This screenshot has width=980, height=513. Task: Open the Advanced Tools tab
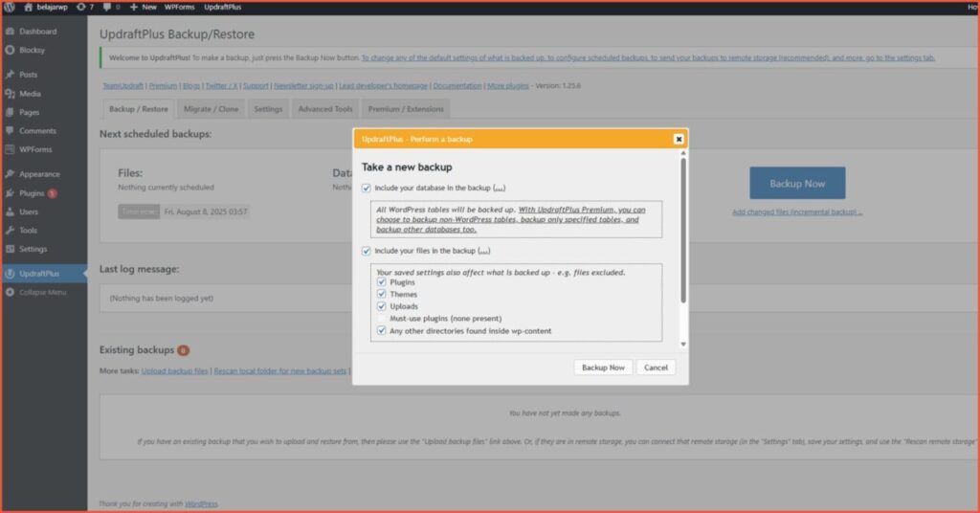325,109
